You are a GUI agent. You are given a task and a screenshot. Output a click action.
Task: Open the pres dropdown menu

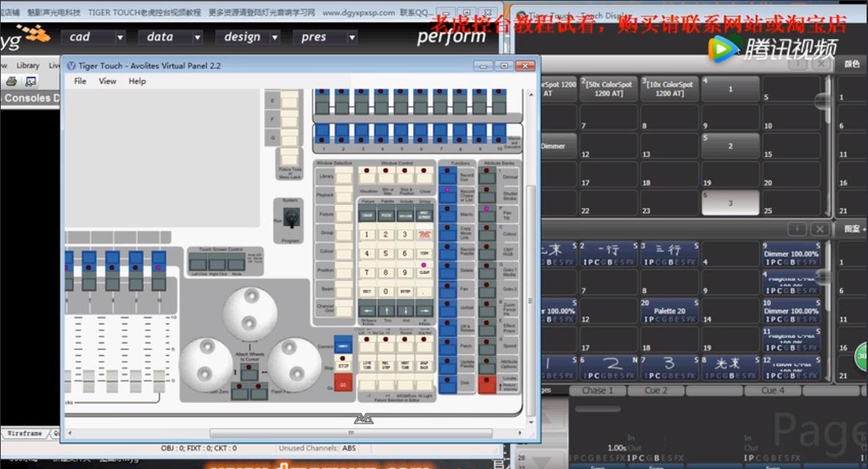tap(351, 37)
